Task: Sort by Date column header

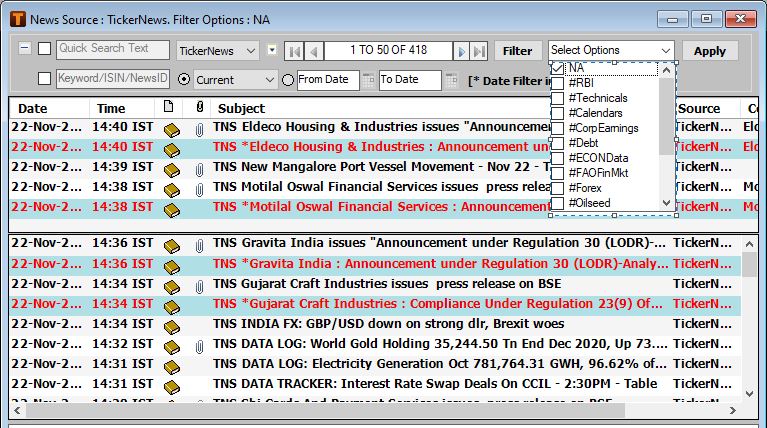Action: (33, 108)
